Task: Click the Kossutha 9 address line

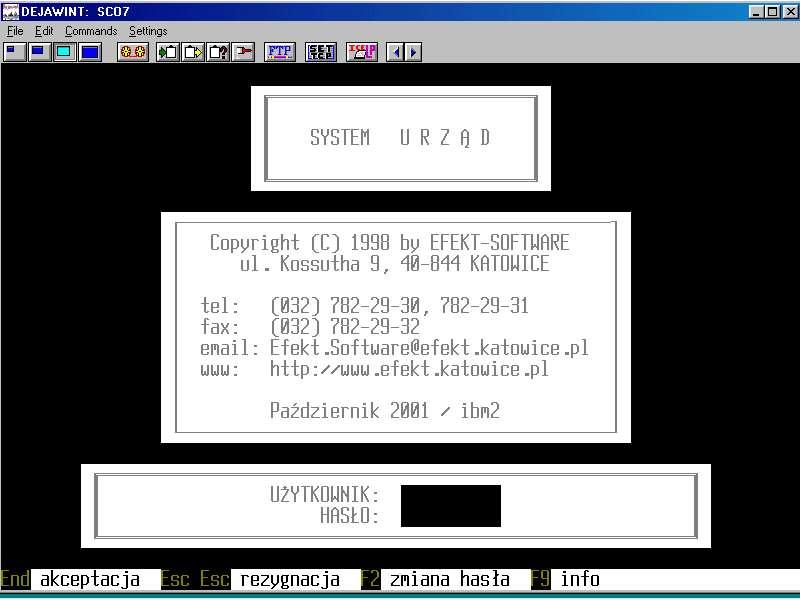Action: pyautogui.click(x=394, y=264)
